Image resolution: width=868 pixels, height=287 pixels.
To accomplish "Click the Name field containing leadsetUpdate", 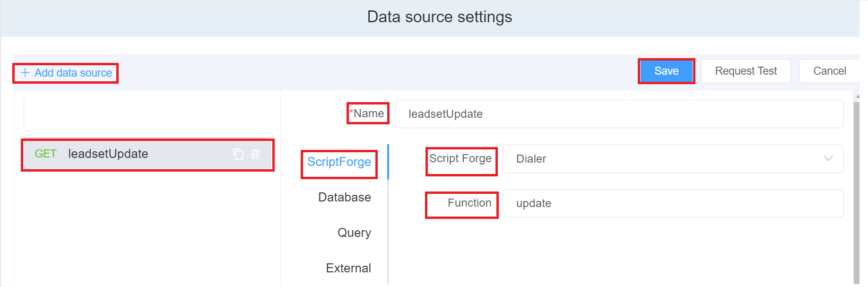I will pos(618,114).
